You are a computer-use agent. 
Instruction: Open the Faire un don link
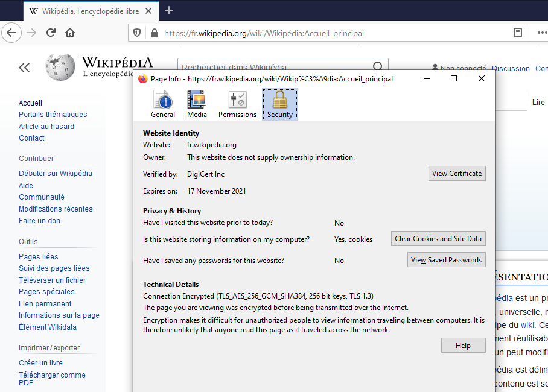40,220
